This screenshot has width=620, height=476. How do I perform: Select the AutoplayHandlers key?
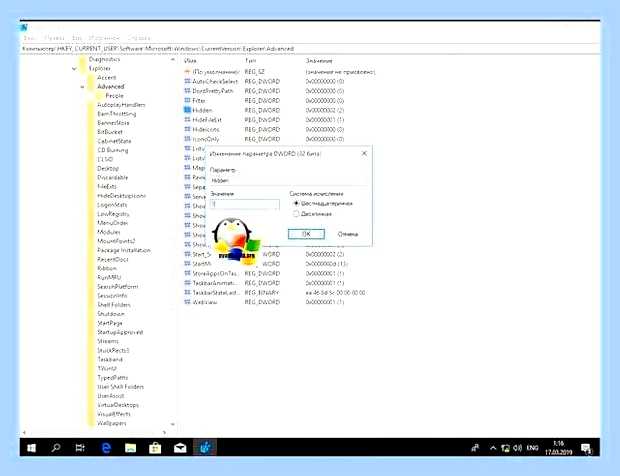(121, 105)
